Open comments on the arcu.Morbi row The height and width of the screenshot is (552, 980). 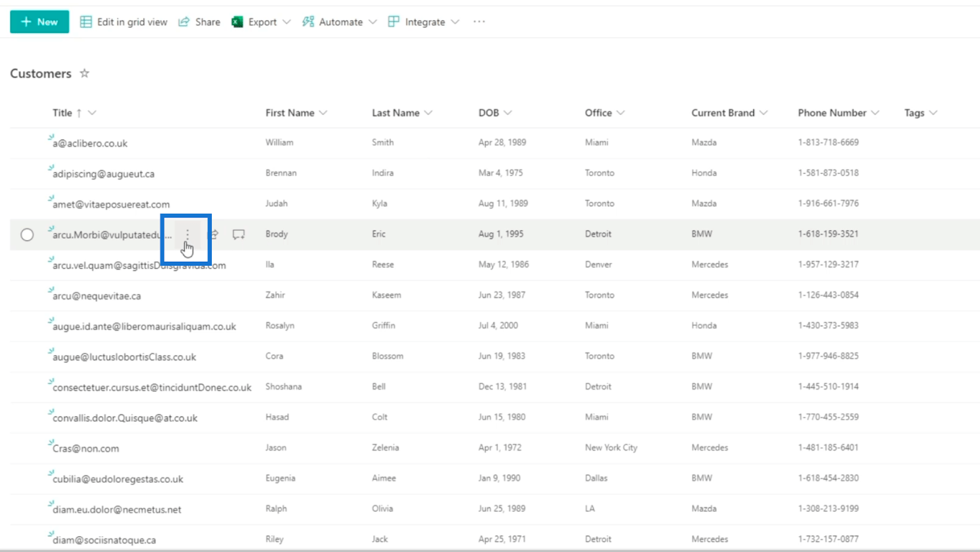pyautogui.click(x=239, y=235)
